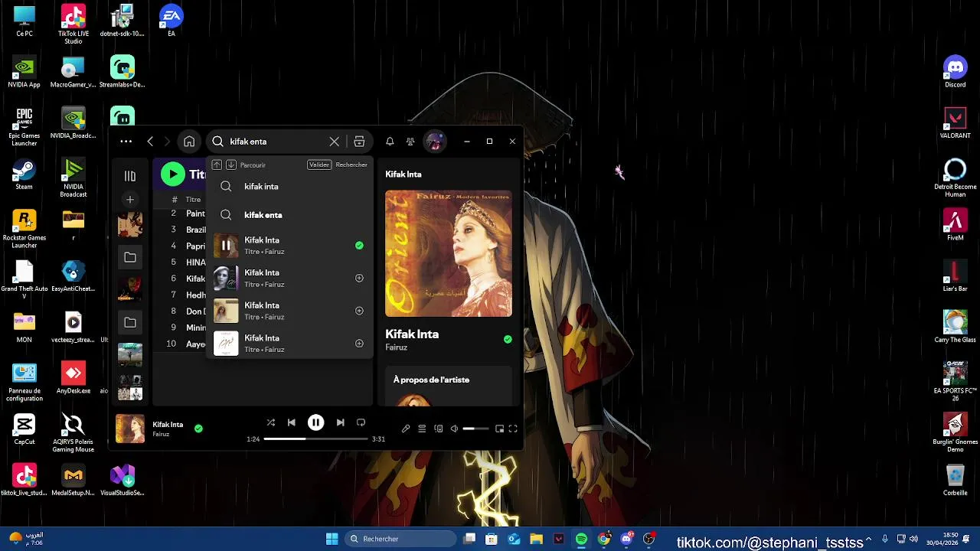Open Spotify notifications bell
980x551 pixels.
(390, 142)
